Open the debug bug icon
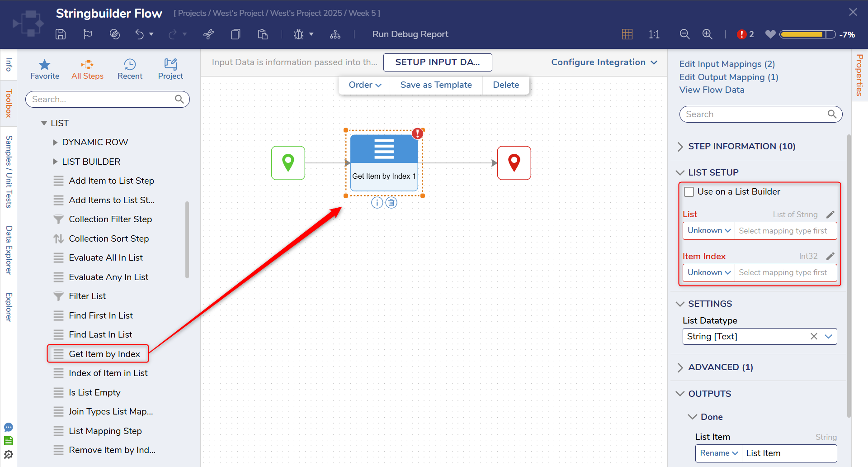 pos(298,34)
